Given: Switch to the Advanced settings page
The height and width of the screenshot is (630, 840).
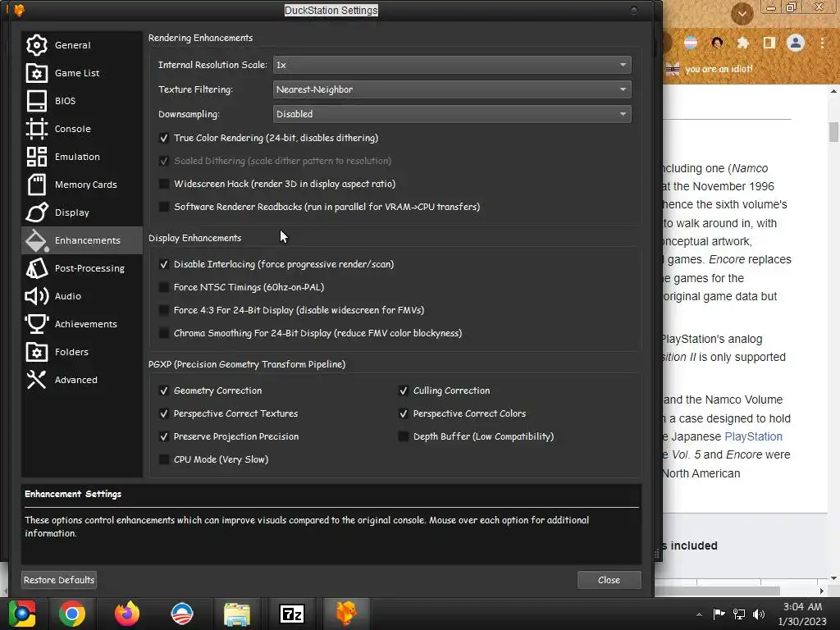Looking at the screenshot, I should (82, 379).
